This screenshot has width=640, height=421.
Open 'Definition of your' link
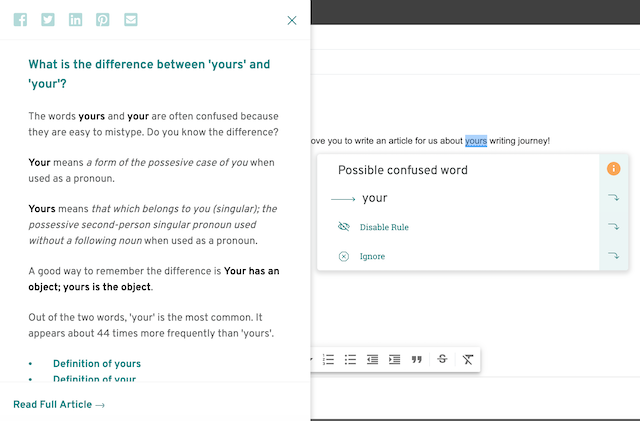click(x=94, y=378)
